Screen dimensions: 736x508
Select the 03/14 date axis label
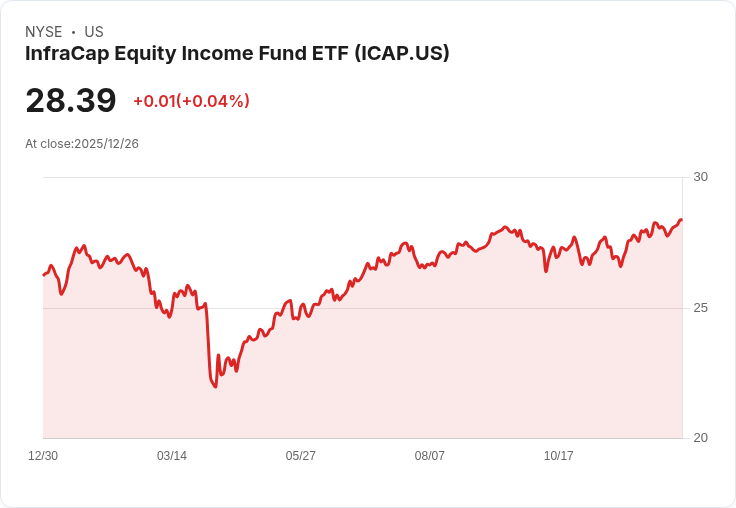click(x=172, y=456)
